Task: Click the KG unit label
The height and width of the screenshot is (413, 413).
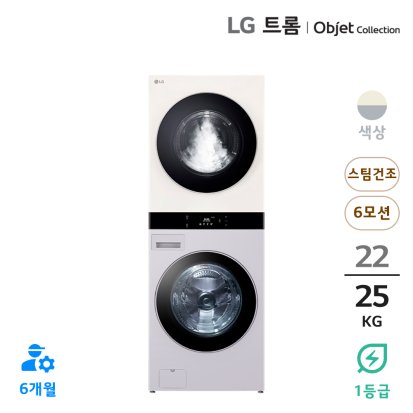Action: click(372, 321)
